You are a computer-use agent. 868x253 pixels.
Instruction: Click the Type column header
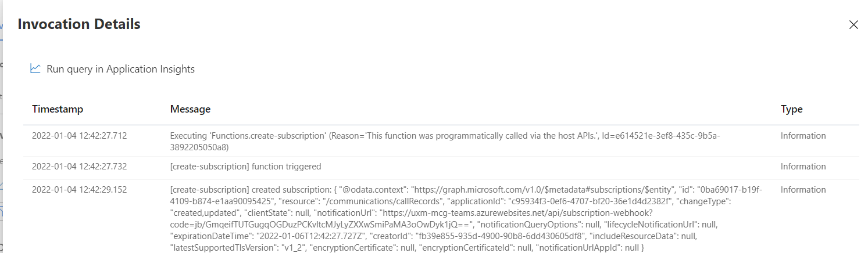(791, 109)
